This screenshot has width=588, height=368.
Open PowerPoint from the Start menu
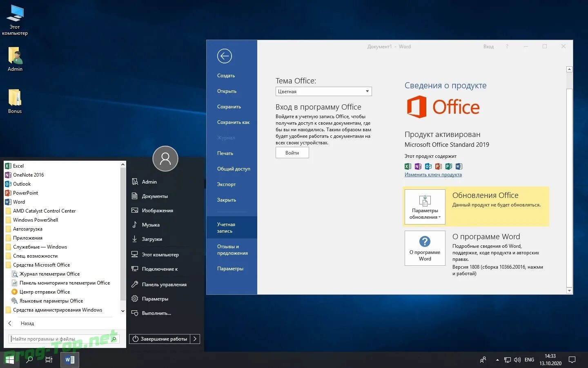tap(21, 193)
